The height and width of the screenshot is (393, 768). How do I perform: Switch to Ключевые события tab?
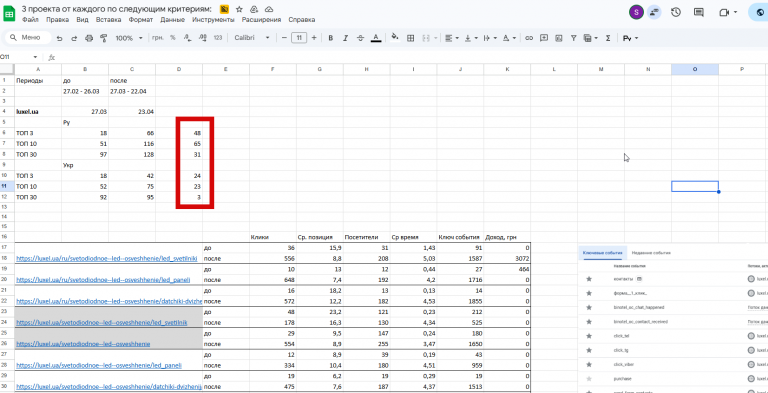coord(602,253)
